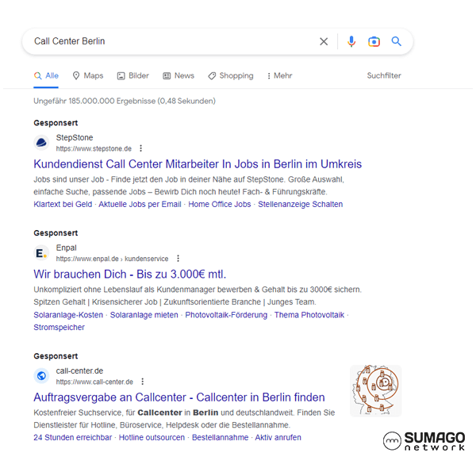This screenshot has height=476, width=476.
Task: Click the Ungefähr 185.000.000 Ergebnisse text
Action: pyautogui.click(x=125, y=101)
